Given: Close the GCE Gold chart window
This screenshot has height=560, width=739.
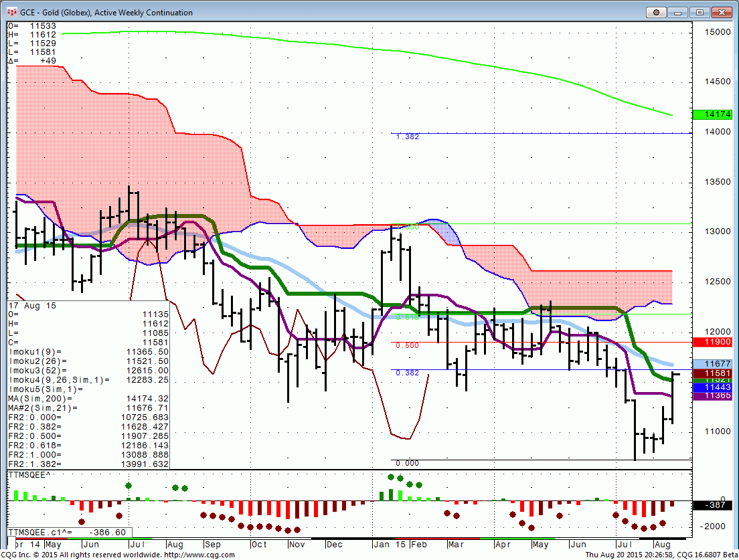Looking at the screenshot, I should [x=721, y=12].
